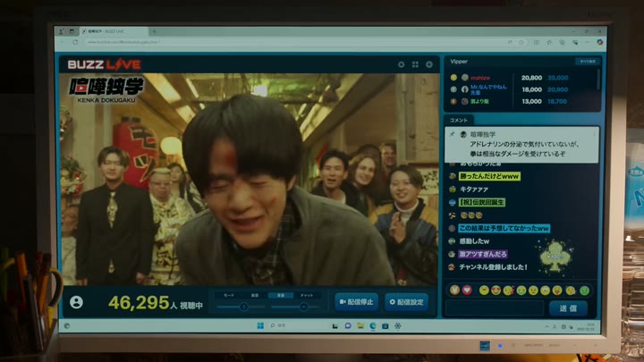Select the red heart reaction emoji
The width and height of the screenshot is (644, 362).
point(467,290)
